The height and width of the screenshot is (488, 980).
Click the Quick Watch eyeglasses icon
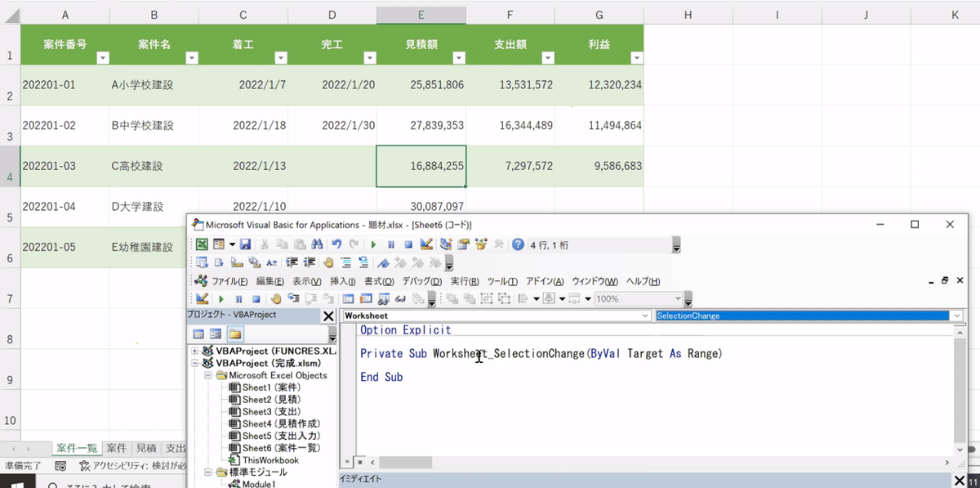[399, 298]
